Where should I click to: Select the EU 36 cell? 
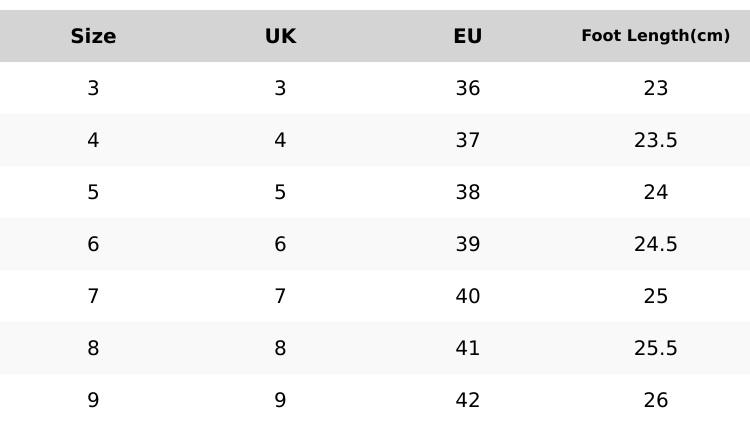pos(468,88)
